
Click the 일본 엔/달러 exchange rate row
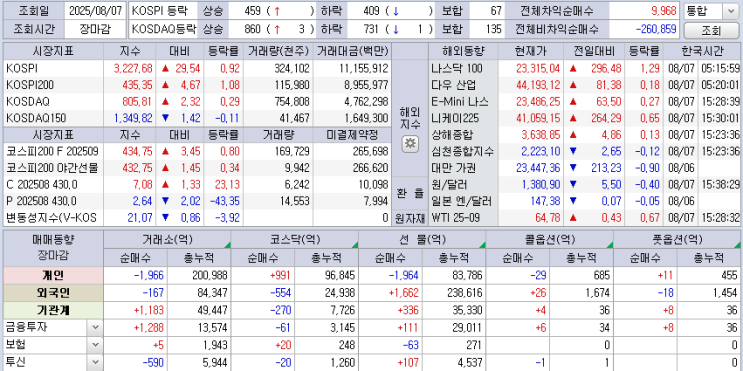click(585, 201)
